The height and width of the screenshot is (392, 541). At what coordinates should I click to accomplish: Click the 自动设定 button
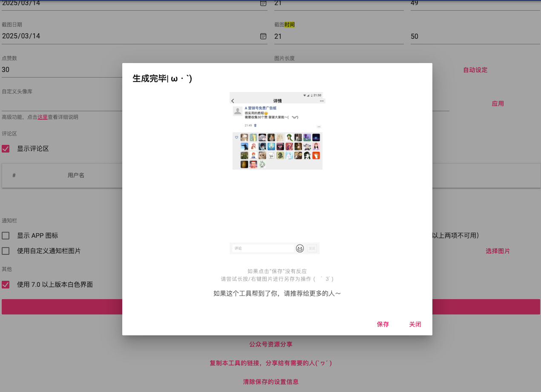click(475, 70)
